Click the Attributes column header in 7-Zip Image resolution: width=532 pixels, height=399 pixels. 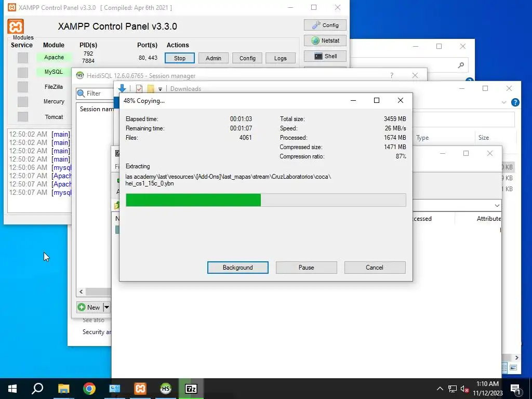pos(488,219)
